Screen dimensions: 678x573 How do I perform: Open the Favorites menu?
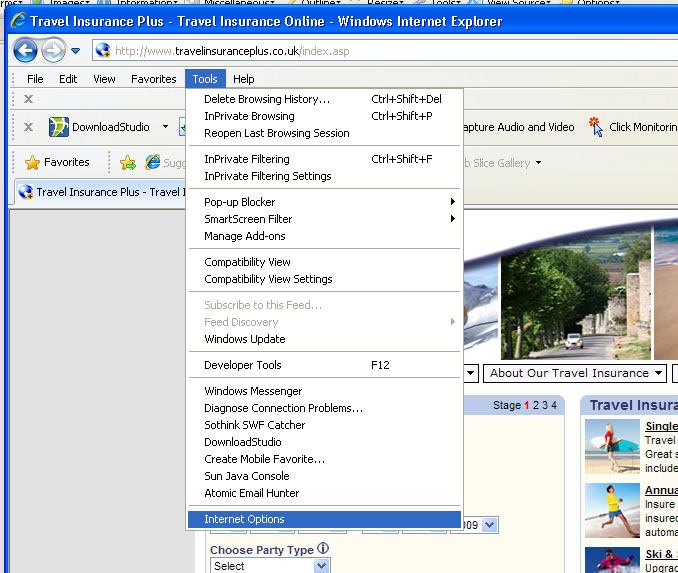154,79
